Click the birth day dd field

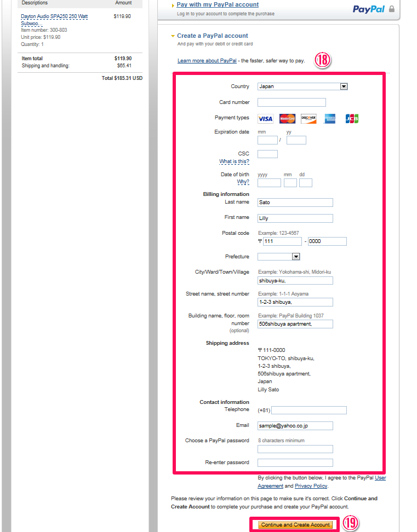pos(306,183)
